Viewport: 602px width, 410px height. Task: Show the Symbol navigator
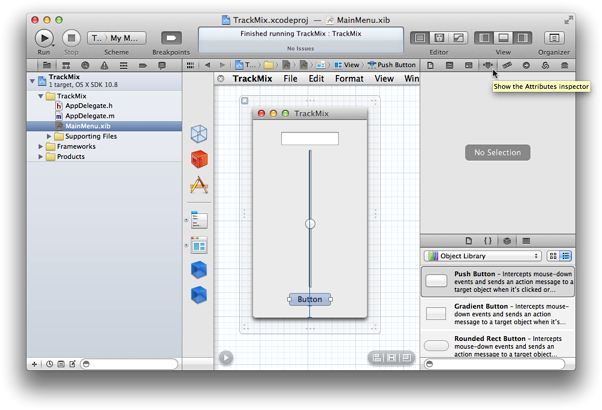[x=66, y=65]
